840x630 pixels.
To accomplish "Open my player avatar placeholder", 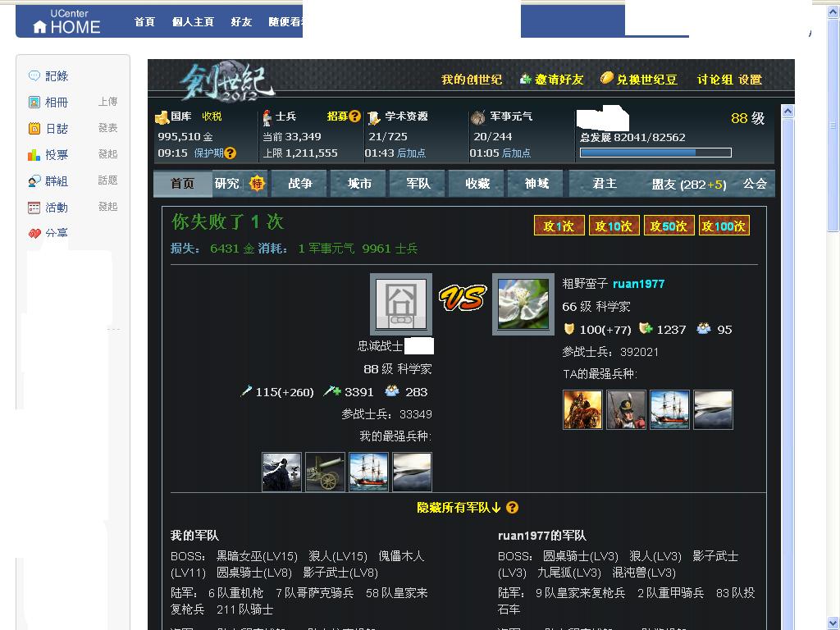I will [x=401, y=304].
